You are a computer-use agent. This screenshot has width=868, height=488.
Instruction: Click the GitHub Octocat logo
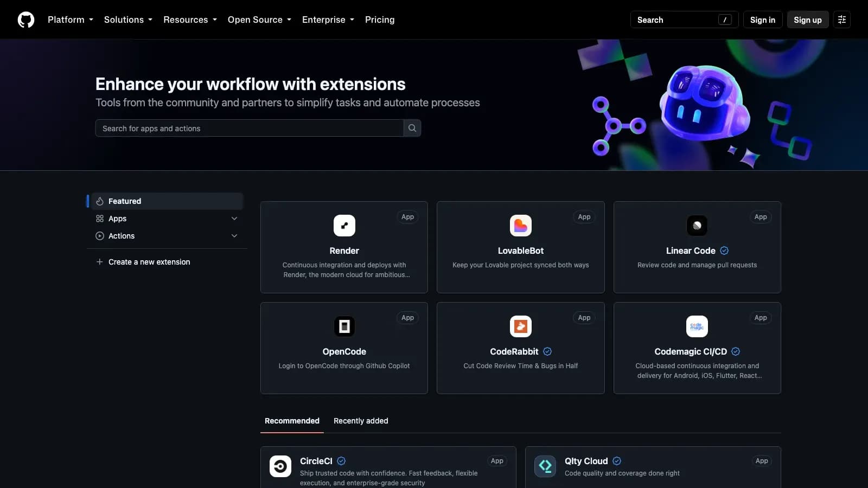pos(26,20)
